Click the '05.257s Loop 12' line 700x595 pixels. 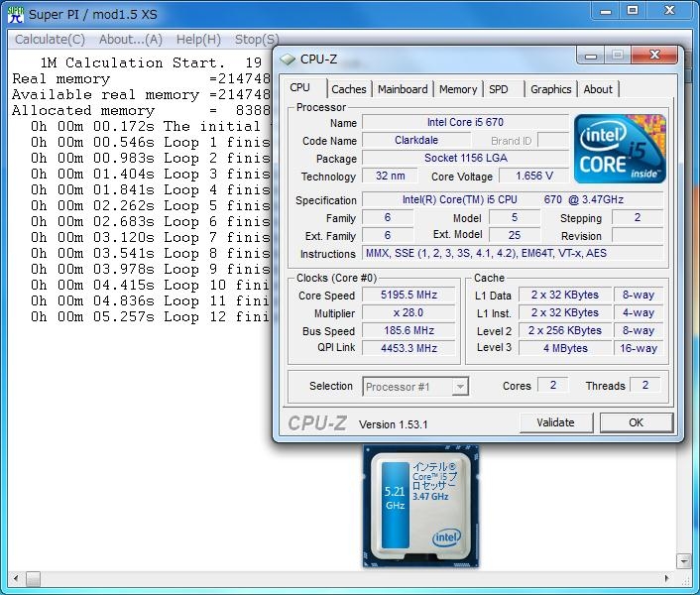click(x=151, y=317)
